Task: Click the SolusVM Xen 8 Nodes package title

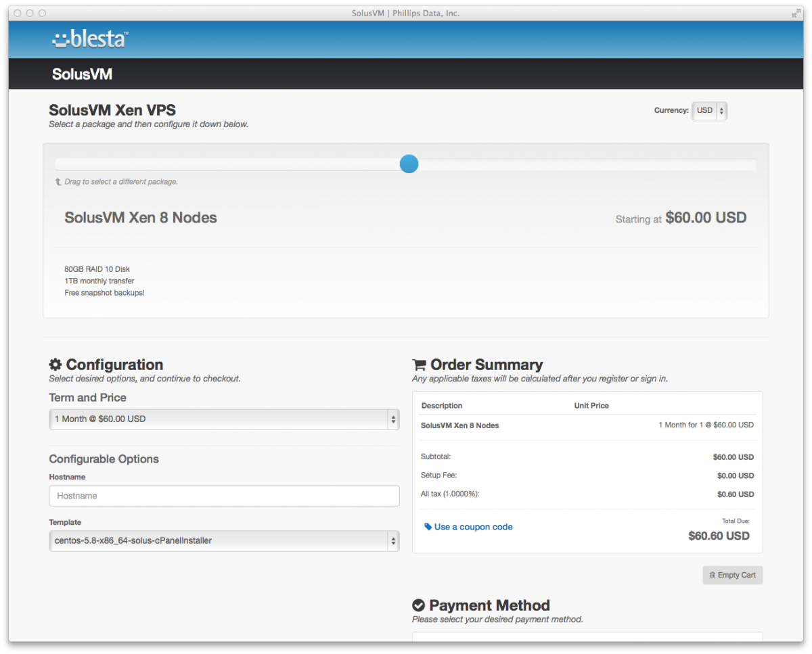Action: (141, 218)
